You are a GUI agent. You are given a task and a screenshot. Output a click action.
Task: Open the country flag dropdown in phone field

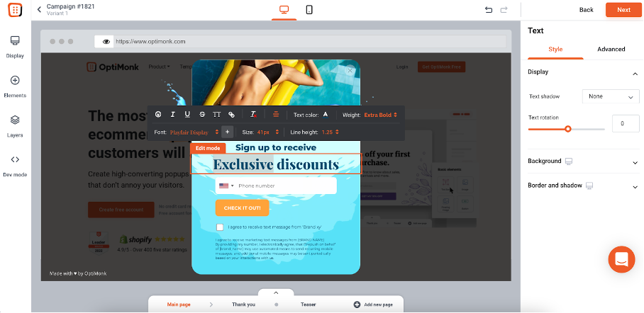(226, 186)
